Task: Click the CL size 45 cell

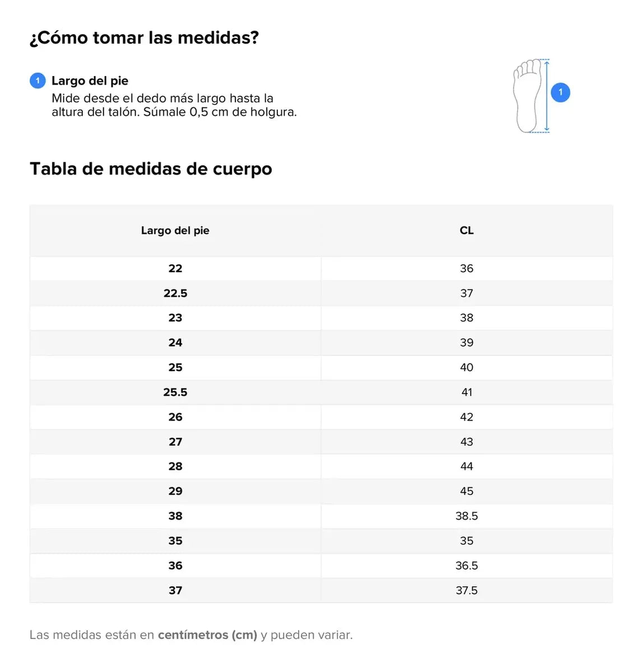Action: [467, 491]
